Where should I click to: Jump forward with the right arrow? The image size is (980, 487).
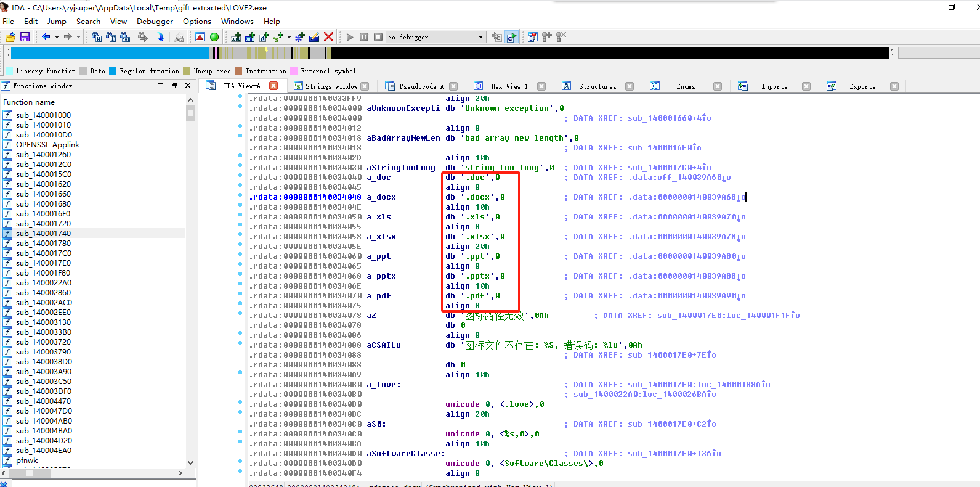coord(68,37)
